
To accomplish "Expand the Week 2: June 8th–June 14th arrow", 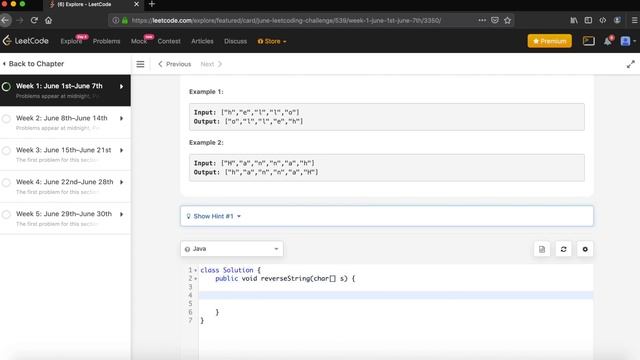I will [122, 118].
